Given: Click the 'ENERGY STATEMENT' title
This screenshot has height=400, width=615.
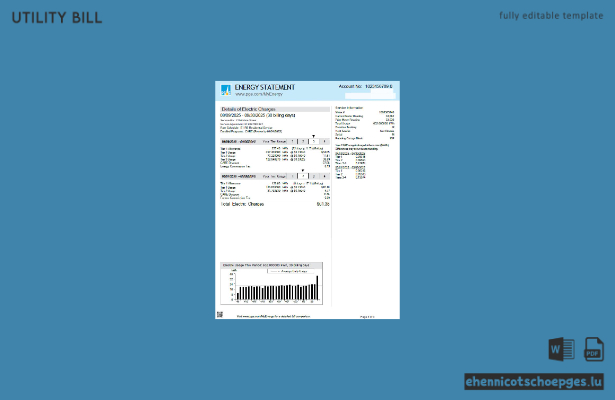Looking at the screenshot, I should tap(265, 87).
